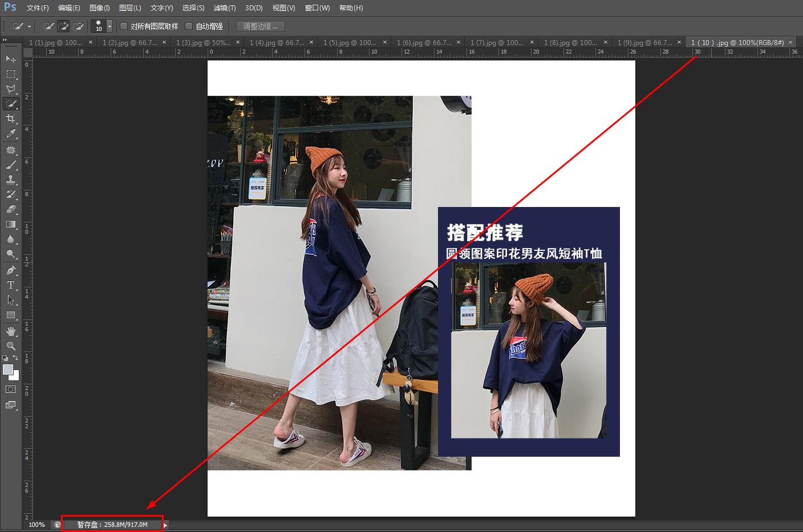Image resolution: width=803 pixels, height=532 pixels.
Task: Select the Hand tool
Action: (11, 331)
